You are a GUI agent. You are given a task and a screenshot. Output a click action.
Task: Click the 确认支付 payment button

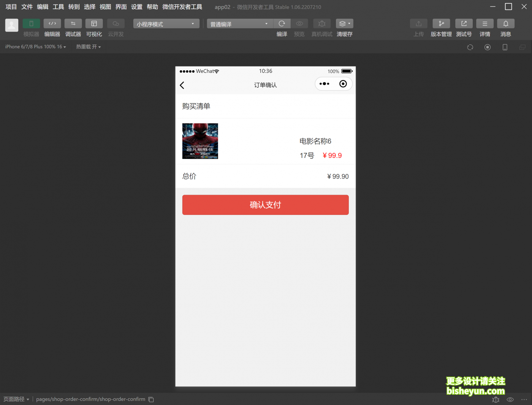coord(265,205)
